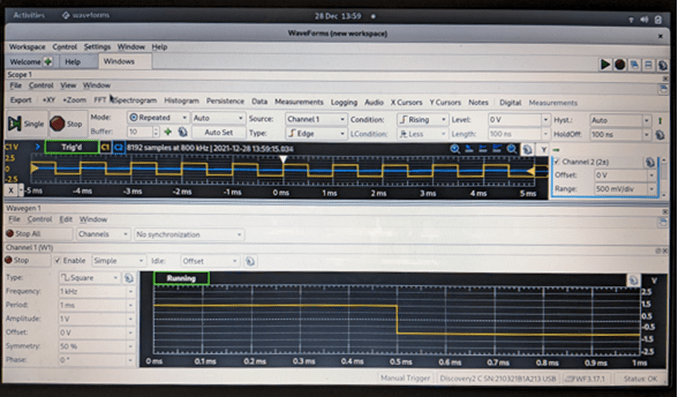Click the Buffer value stepper

[156, 132]
